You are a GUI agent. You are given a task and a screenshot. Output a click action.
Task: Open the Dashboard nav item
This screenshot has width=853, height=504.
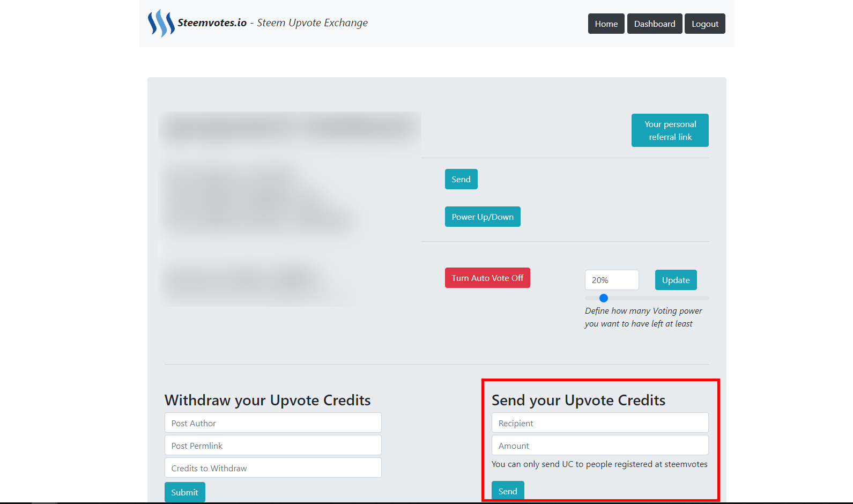[x=655, y=24]
